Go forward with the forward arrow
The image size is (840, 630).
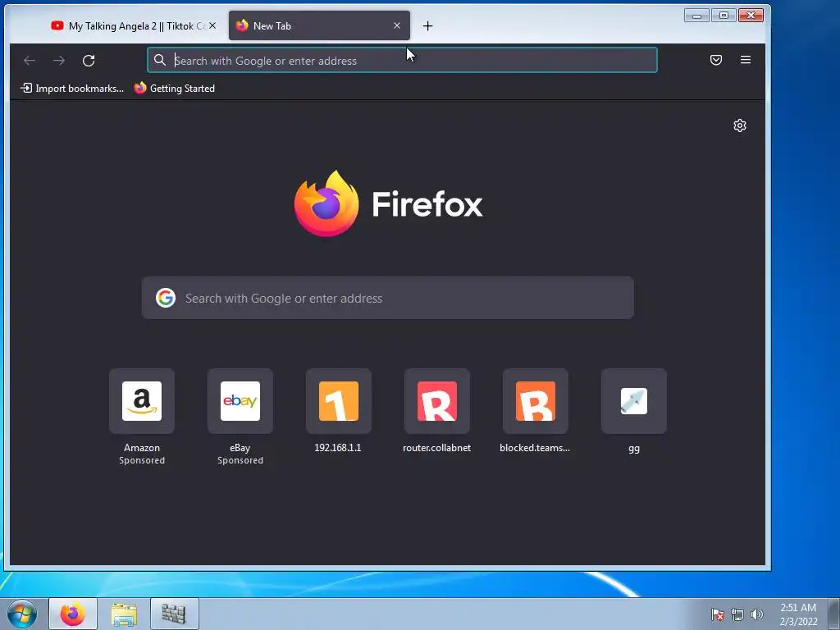point(59,61)
